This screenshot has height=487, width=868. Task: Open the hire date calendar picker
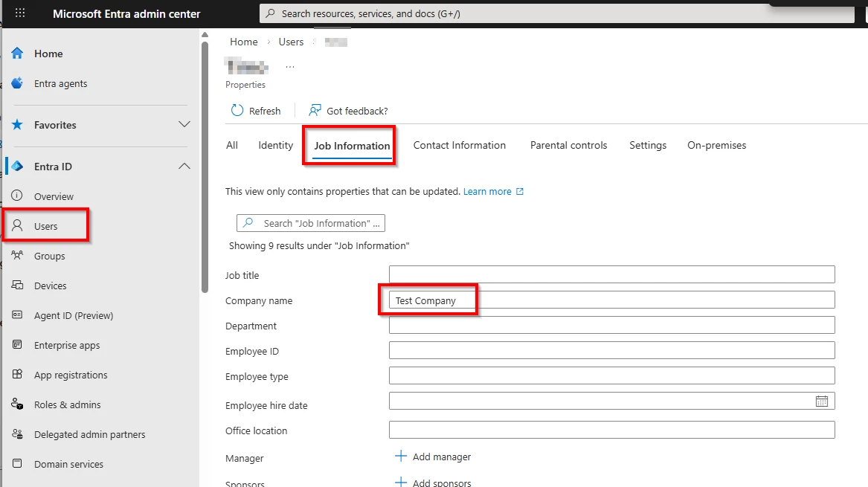pos(821,401)
